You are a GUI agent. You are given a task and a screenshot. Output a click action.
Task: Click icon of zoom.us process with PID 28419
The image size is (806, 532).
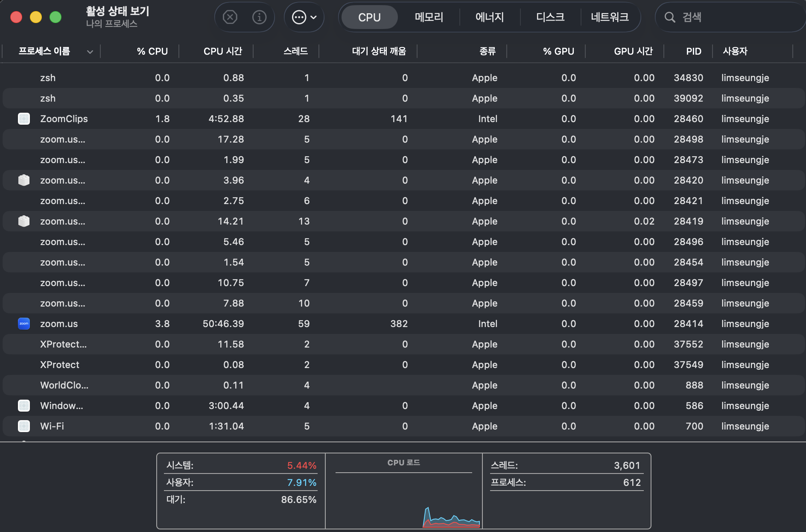(x=24, y=221)
